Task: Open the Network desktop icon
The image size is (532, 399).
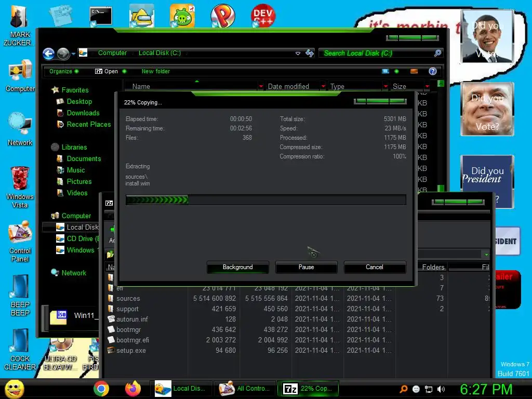Action: 20,129
